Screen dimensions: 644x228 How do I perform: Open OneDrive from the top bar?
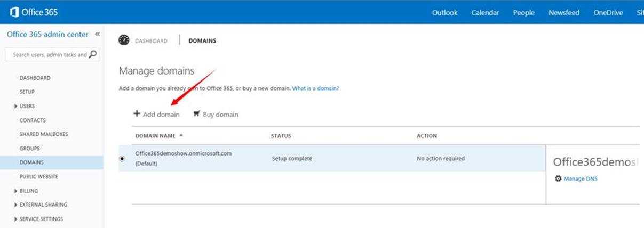[608, 13]
